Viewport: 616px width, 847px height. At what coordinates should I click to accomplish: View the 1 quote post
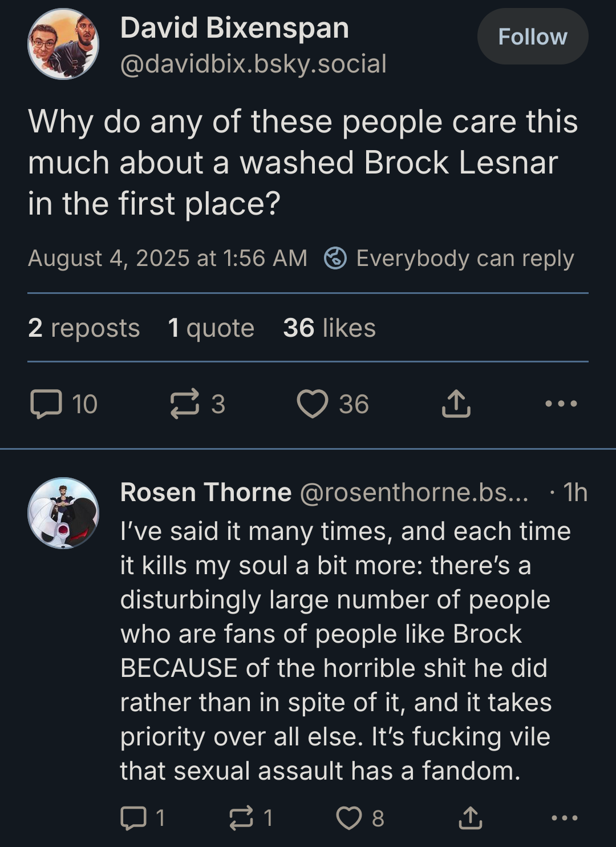(x=211, y=328)
